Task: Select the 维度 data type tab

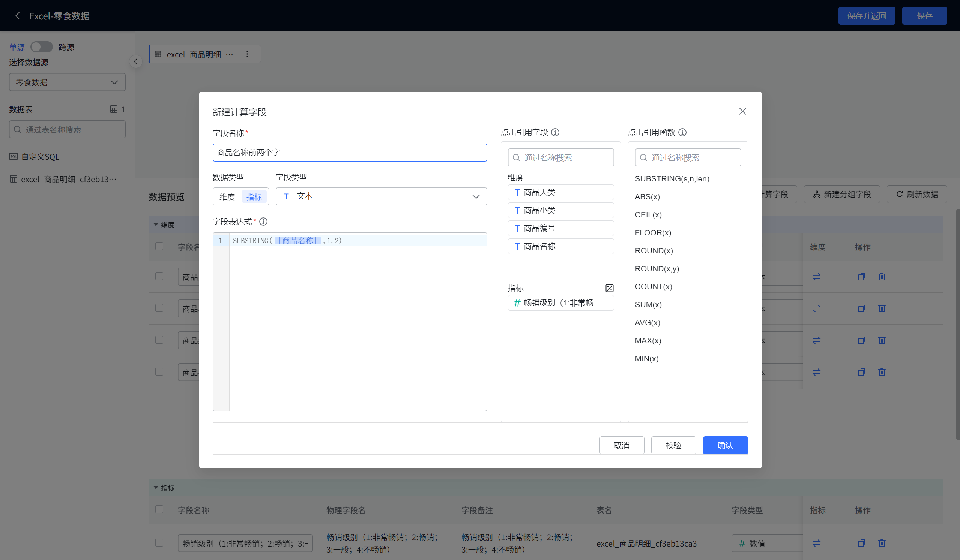Action: pyautogui.click(x=227, y=197)
